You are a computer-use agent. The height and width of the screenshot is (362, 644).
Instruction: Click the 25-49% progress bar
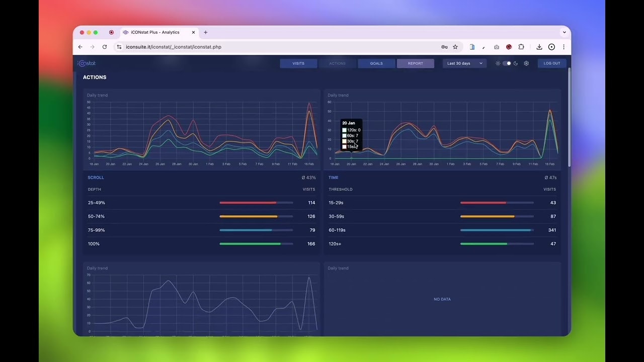pos(256,203)
